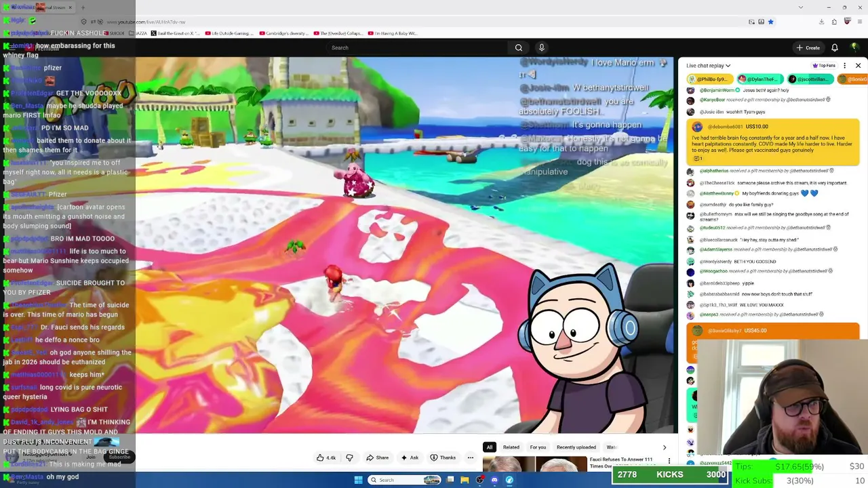Open the 'Basil the Great on X' bookmark
Image resolution: width=868 pixels, height=488 pixels.
pos(175,33)
